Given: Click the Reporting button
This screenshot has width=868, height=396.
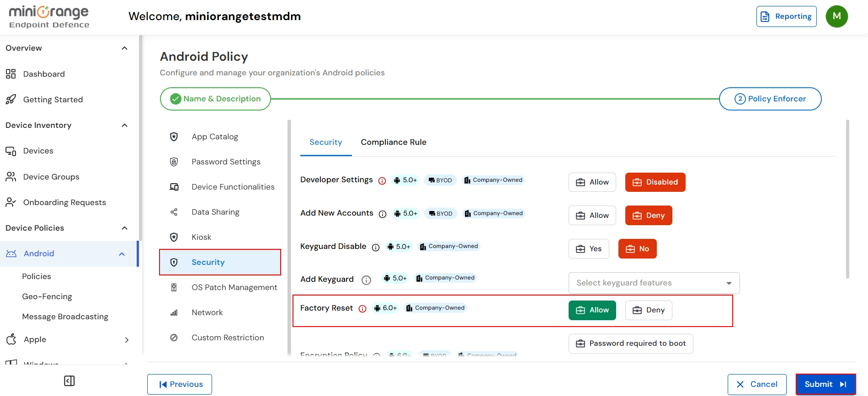Looking at the screenshot, I should (x=786, y=16).
